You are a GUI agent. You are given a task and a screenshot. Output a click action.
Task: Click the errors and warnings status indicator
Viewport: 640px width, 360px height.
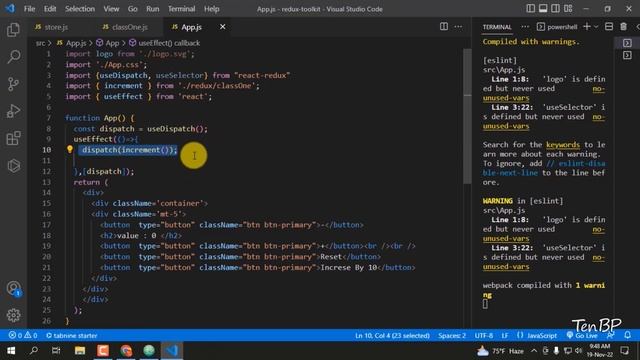(x=23, y=336)
